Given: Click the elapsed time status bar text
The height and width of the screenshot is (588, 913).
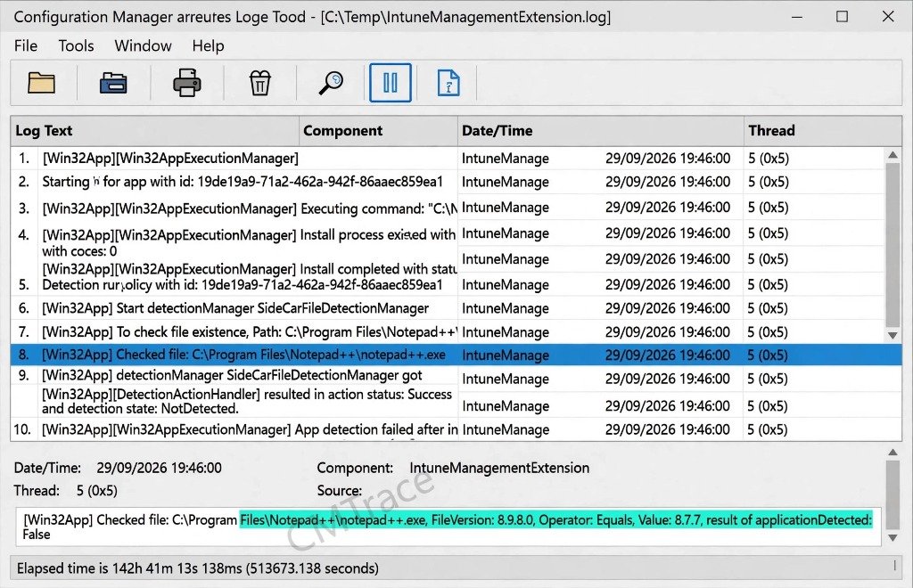Looking at the screenshot, I should pos(197,568).
